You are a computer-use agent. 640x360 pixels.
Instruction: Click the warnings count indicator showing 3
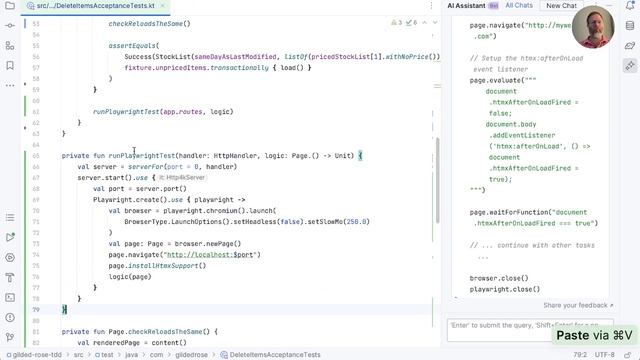tap(396, 23)
